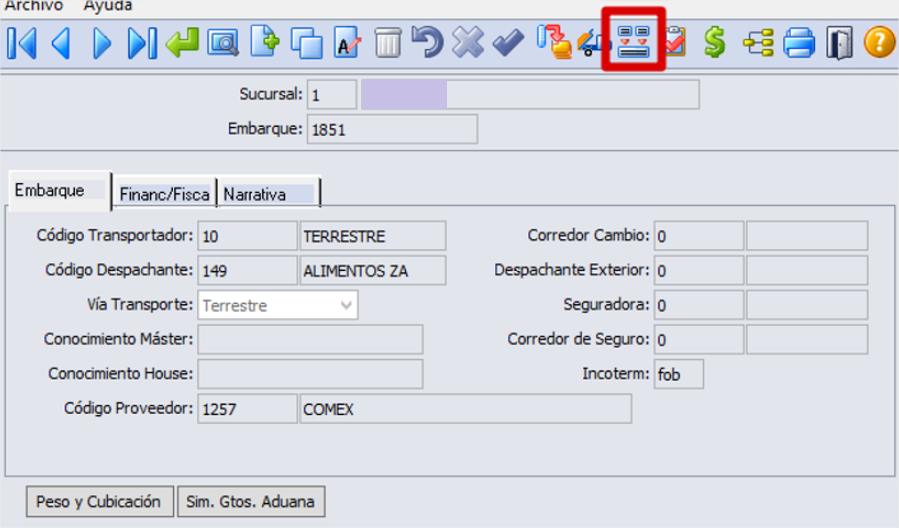Go to next record arrow

point(101,43)
